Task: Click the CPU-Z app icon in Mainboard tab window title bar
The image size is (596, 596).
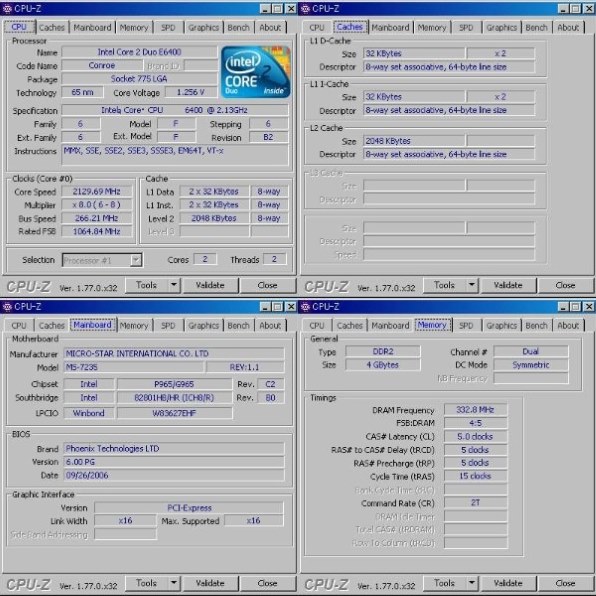Action: (x=7, y=307)
